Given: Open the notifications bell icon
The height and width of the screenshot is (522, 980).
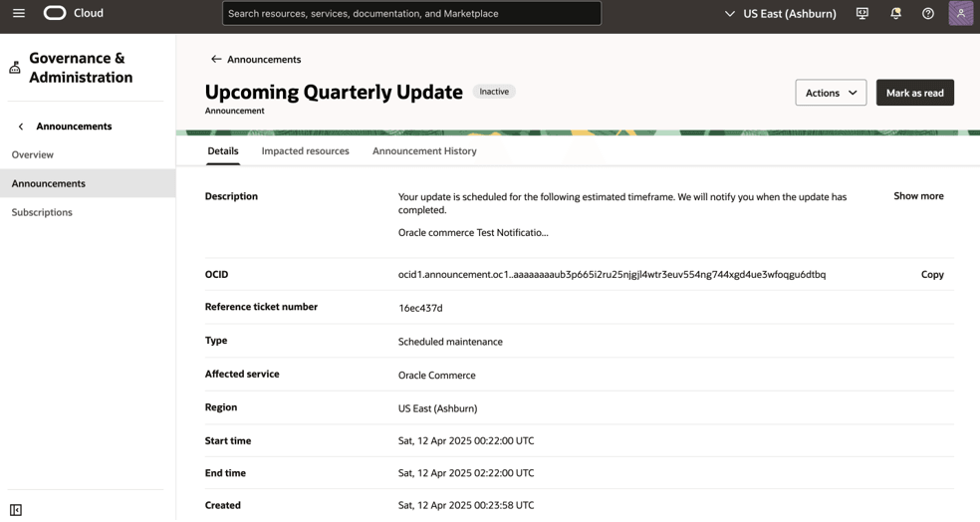Looking at the screenshot, I should (x=895, y=13).
